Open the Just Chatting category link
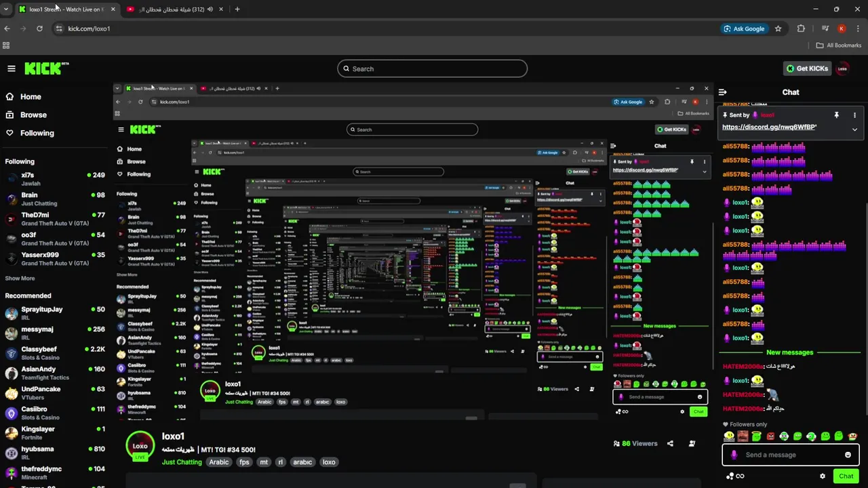 pos(182,462)
